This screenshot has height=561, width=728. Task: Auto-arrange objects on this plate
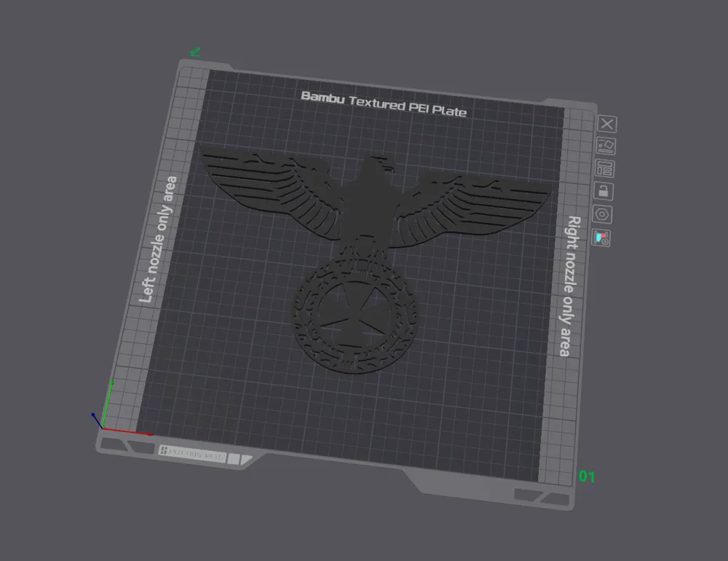tap(606, 169)
